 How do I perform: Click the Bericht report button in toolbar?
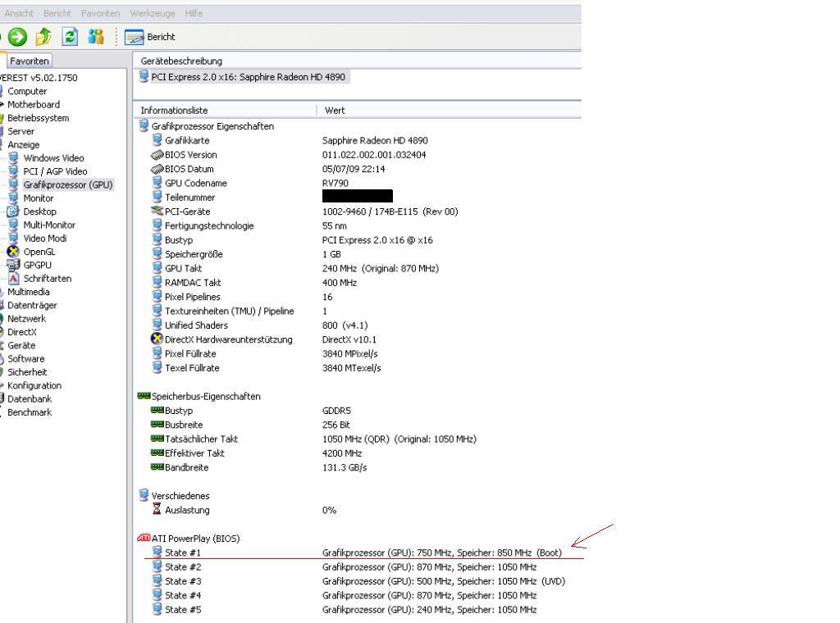pos(150,37)
